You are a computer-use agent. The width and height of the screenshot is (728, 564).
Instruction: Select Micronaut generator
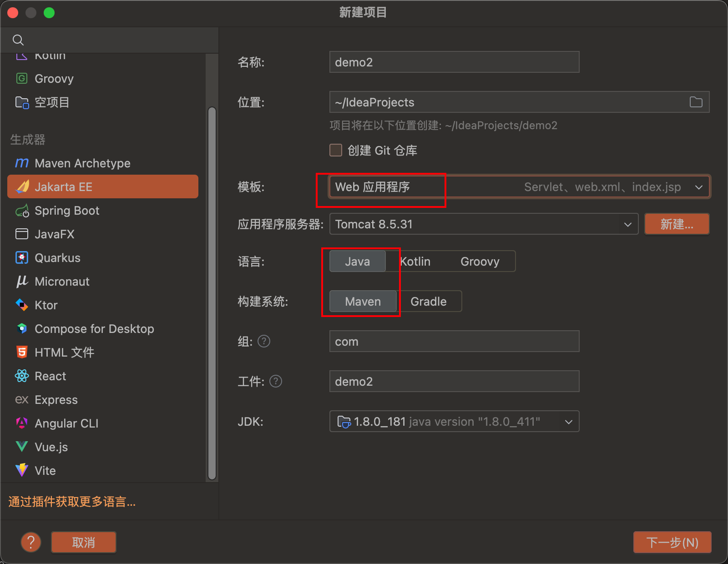pyautogui.click(x=103, y=282)
